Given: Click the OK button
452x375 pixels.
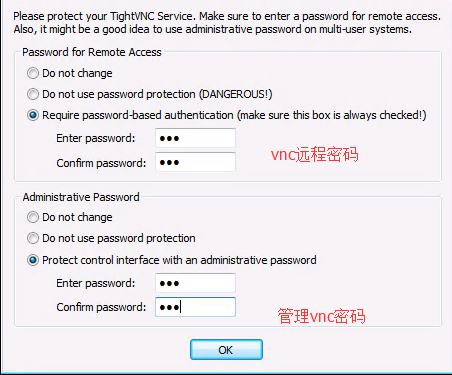Looking at the screenshot, I should [x=226, y=350].
